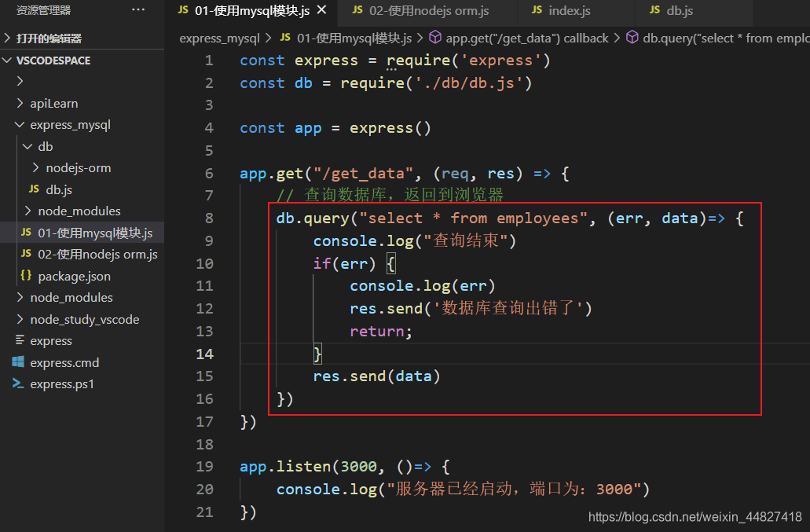Open the explorer panel more actions ellipsis

[138, 9]
